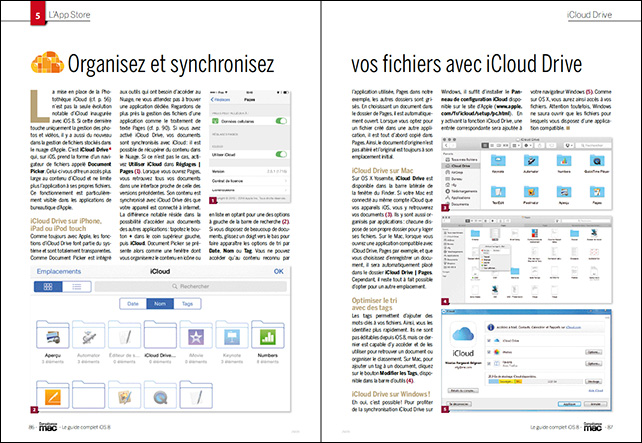
Task: Open Automator folder in Finder iCloud Drive
Action: coord(531,160)
